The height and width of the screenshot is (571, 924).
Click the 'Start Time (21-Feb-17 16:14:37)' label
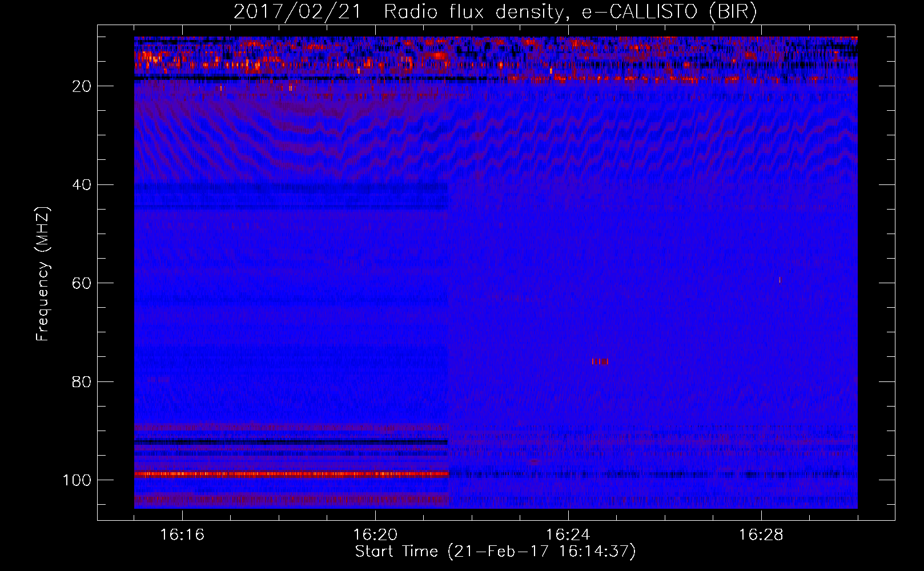[x=495, y=552]
